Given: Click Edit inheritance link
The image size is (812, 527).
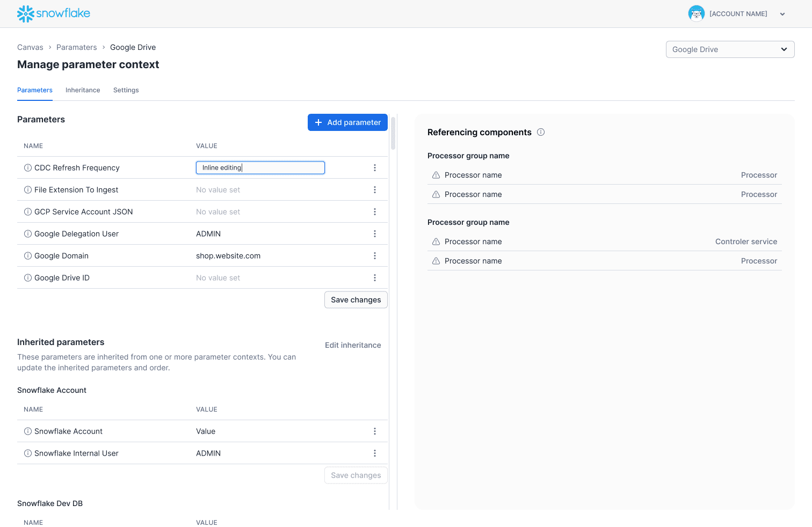Looking at the screenshot, I should point(353,345).
